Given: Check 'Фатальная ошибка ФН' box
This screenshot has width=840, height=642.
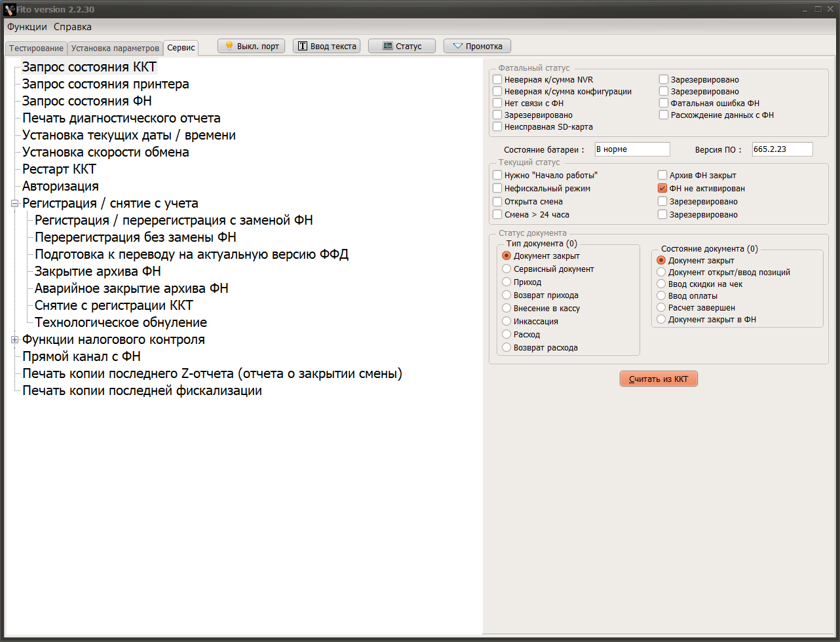Looking at the screenshot, I should coord(664,104).
